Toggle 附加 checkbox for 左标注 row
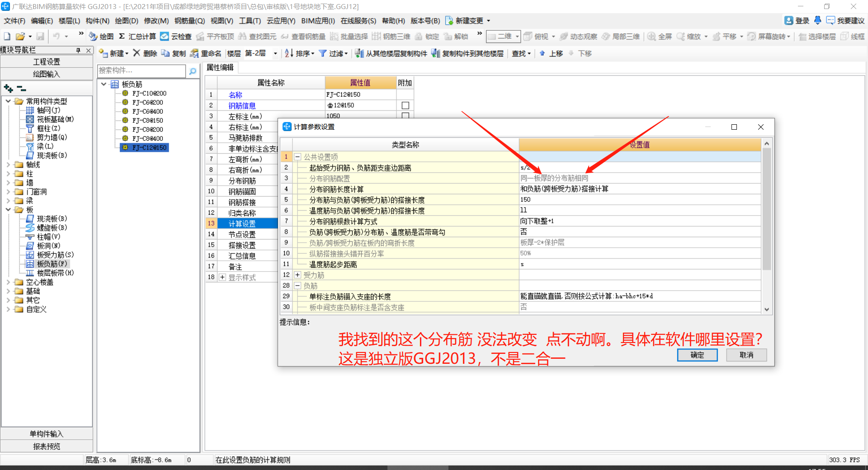 pyautogui.click(x=405, y=116)
